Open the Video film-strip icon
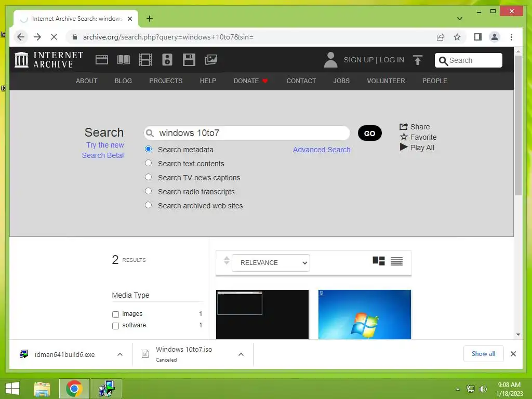 [145, 60]
